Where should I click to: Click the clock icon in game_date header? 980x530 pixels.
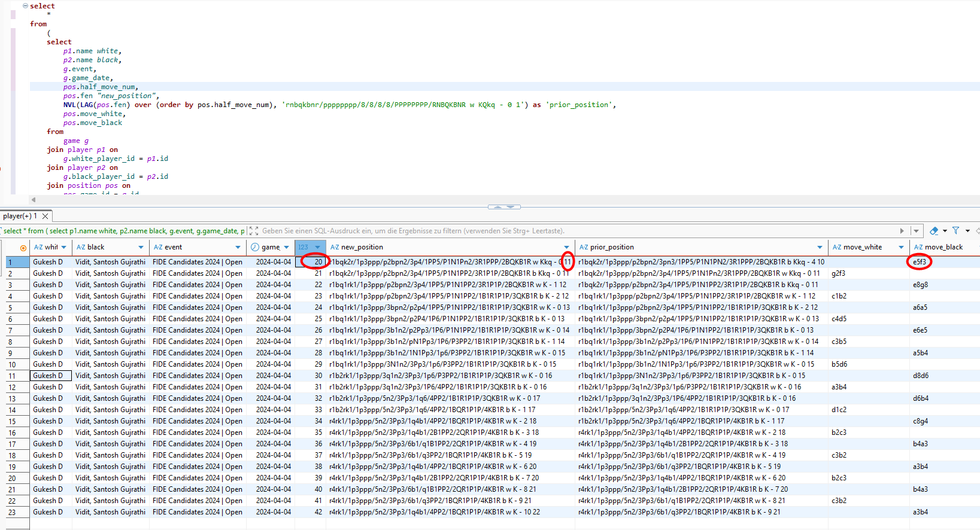point(255,247)
